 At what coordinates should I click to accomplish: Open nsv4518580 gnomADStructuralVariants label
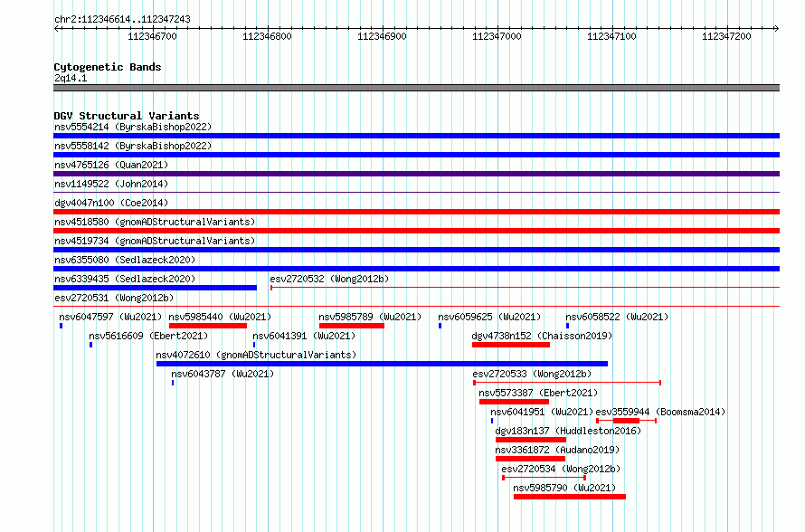[155, 222]
